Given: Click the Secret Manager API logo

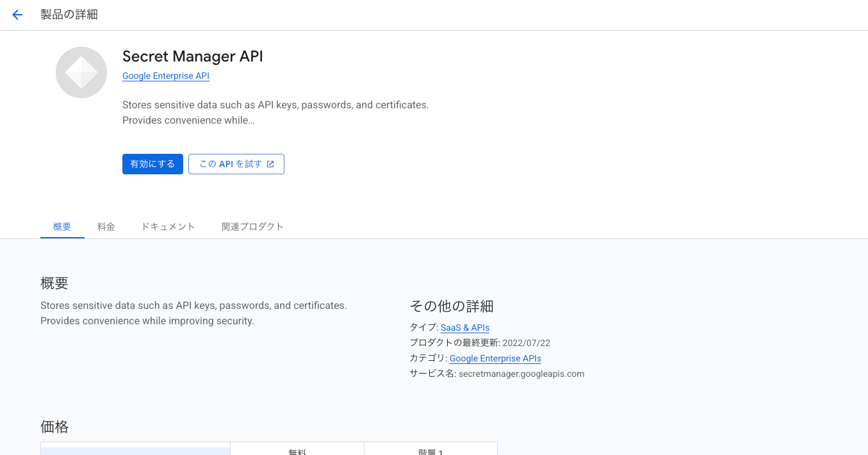Looking at the screenshot, I should [x=81, y=72].
